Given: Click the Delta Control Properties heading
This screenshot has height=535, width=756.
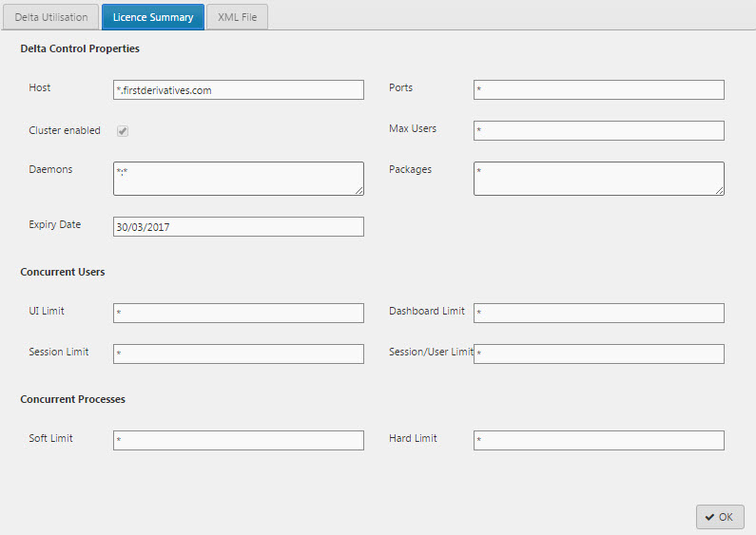Looking at the screenshot, I should 80,48.
